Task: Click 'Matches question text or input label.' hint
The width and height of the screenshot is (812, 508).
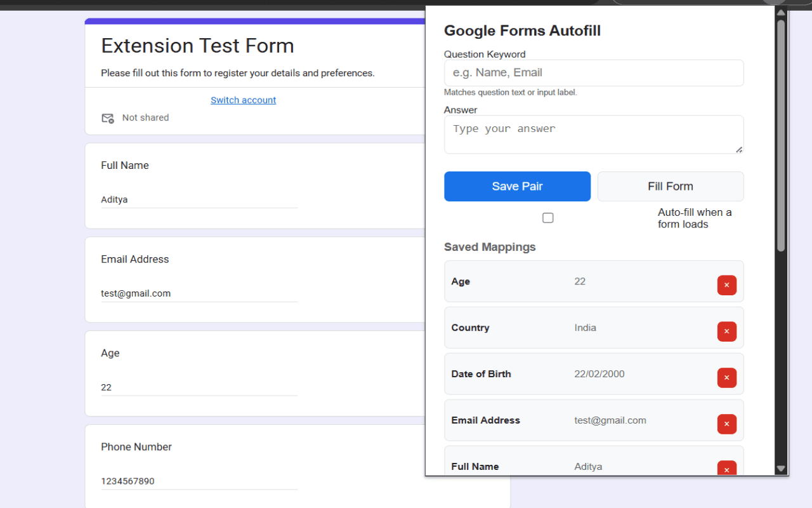Action: click(x=511, y=93)
